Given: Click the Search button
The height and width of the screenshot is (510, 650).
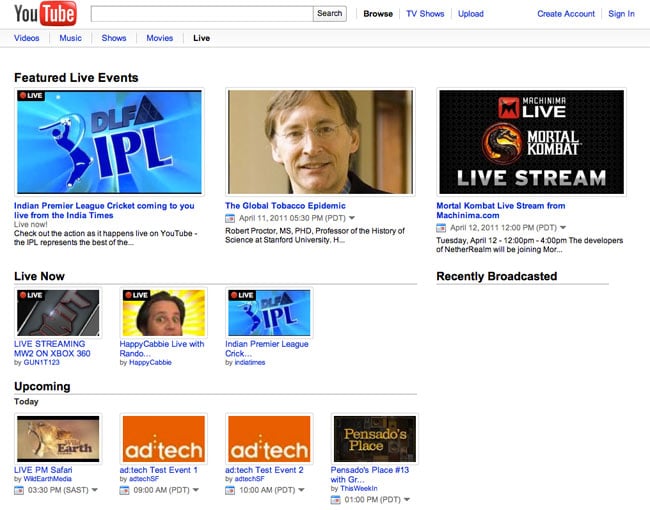Looking at the screenshot, I should [x=330, y=14].
